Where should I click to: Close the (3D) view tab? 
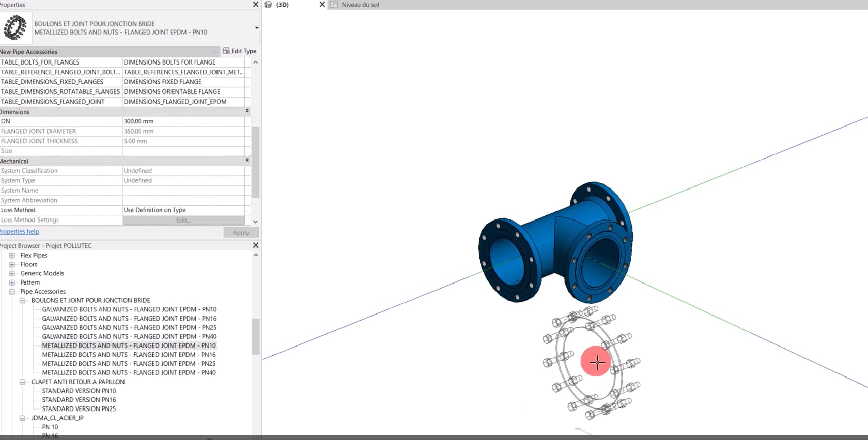[x=322, y=5]
